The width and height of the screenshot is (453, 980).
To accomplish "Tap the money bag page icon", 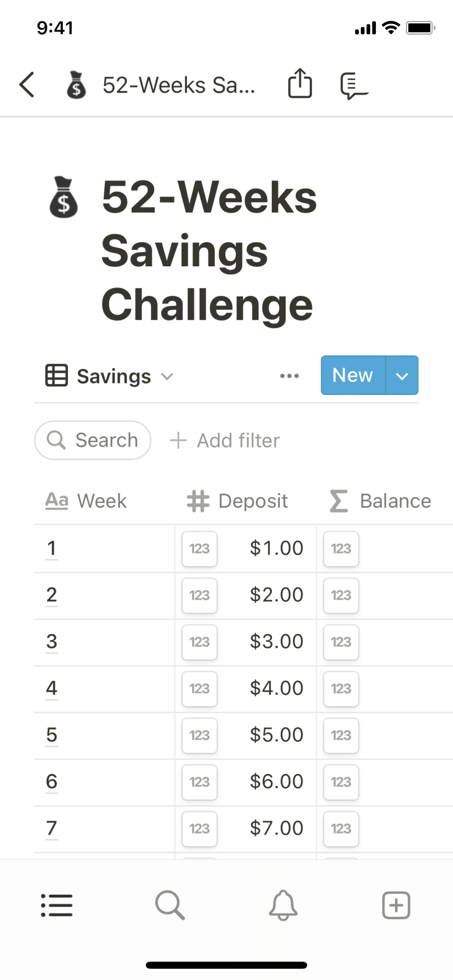I will pyautogui.click(x=64, y=198).
